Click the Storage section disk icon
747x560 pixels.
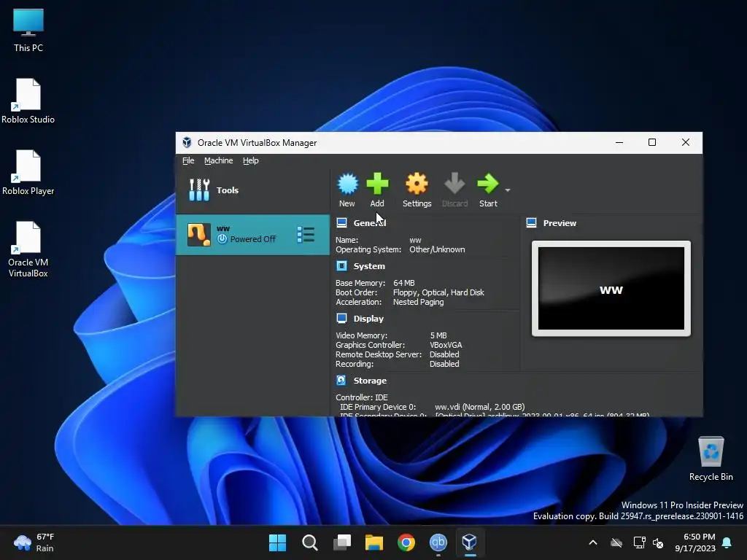pos(341,380)
